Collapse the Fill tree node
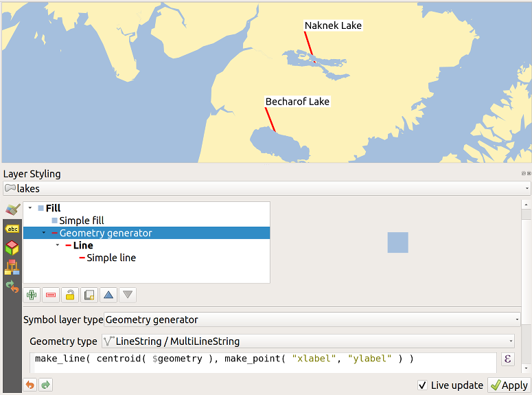The height and width of the screenshot is (395, 532). coord(30,208)
